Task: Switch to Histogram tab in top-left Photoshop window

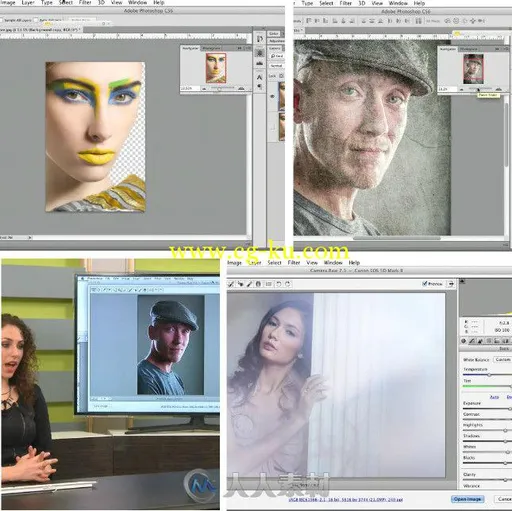Action: click(212, 48)
